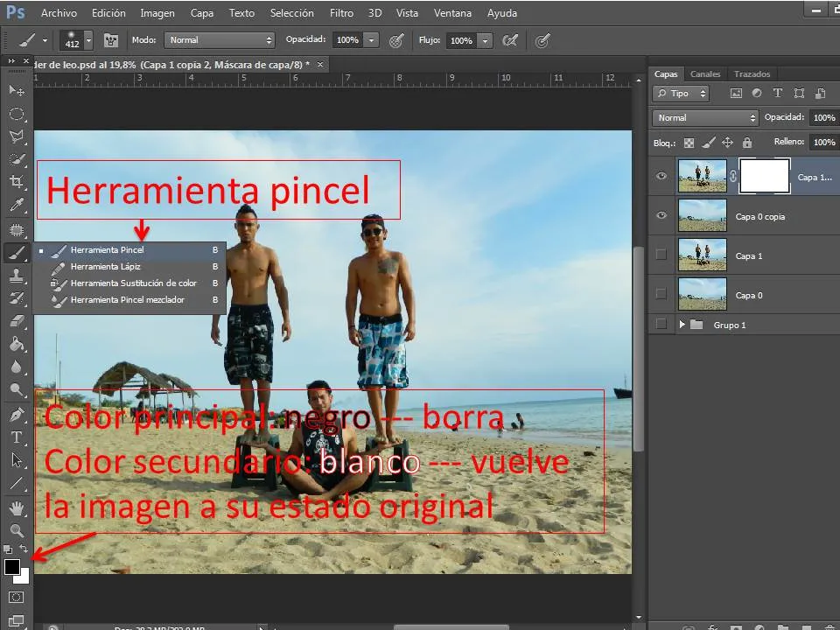Viewport: 840px width, 630px height.
Task: Expand the tools panel double arrows
Action: coord(11,61)
